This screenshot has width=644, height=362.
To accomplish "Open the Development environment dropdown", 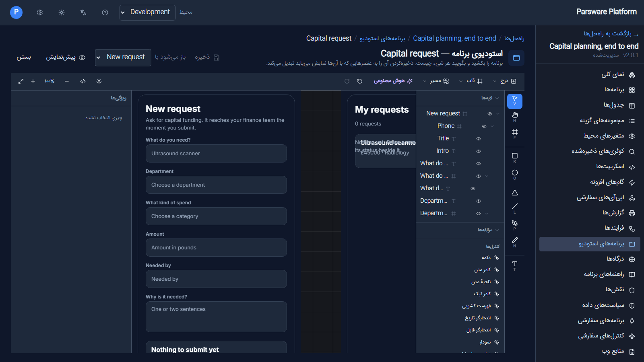I will coord(147,12).
